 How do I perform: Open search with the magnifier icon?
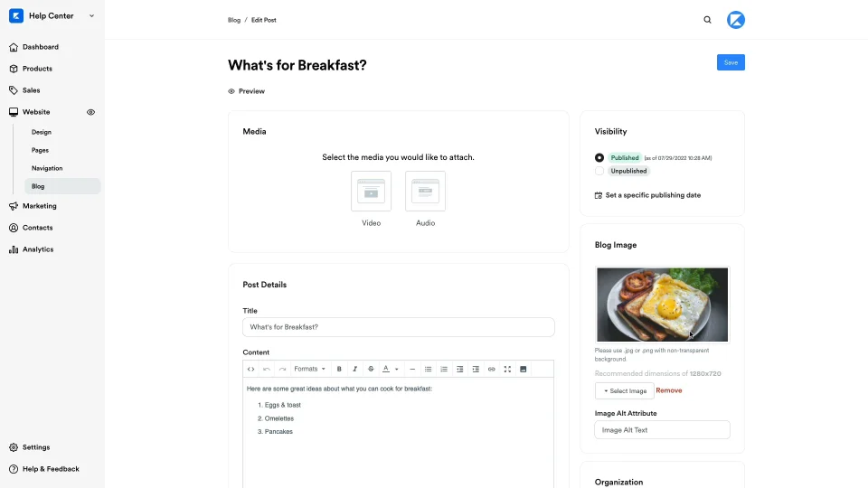(707, 20)
